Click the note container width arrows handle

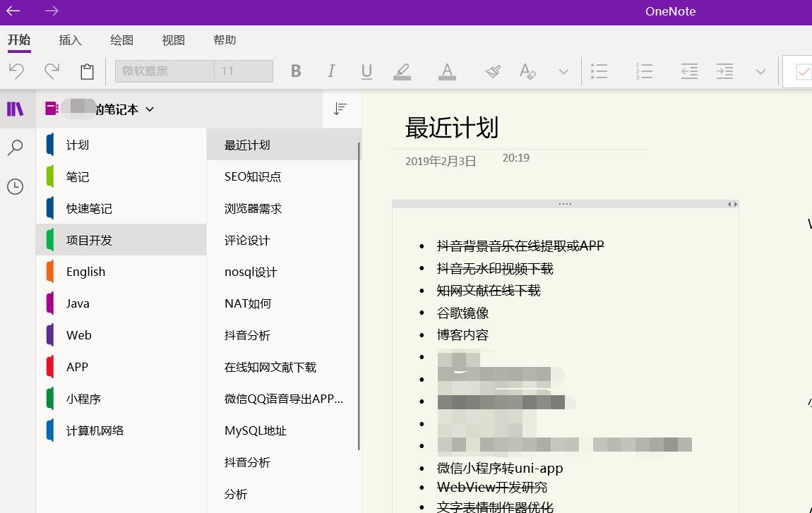point(732,204)
